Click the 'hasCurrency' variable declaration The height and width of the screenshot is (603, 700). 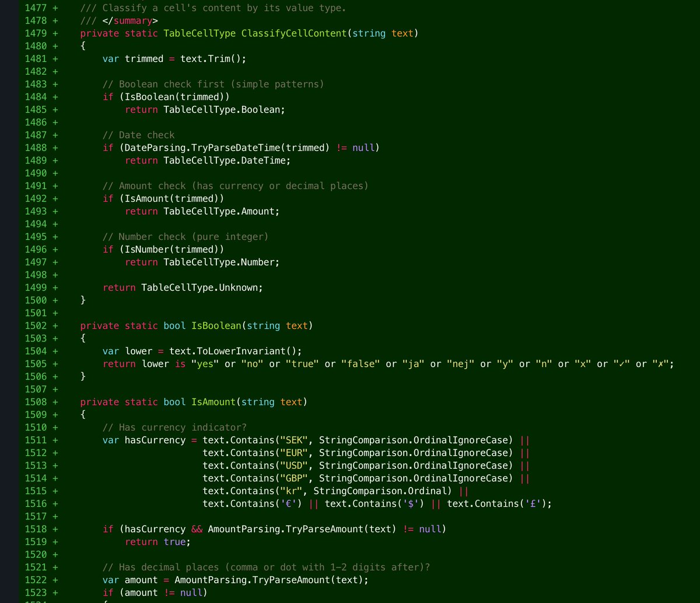[155, 440]
